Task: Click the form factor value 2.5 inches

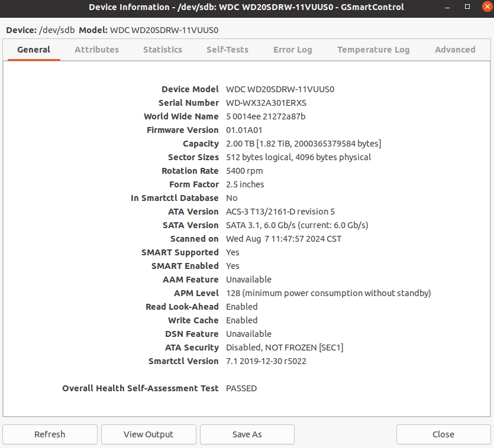Action: [x=245, y=184]
